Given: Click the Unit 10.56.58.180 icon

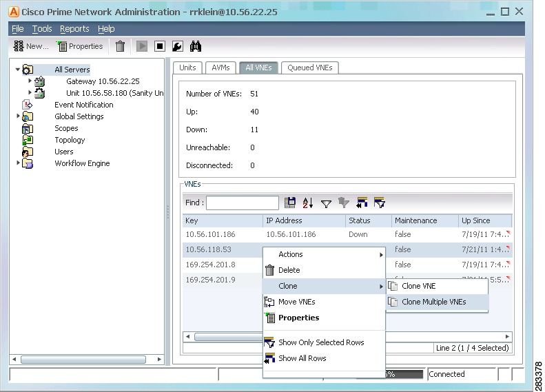Looking at the screenshot, I should [39, 93].
